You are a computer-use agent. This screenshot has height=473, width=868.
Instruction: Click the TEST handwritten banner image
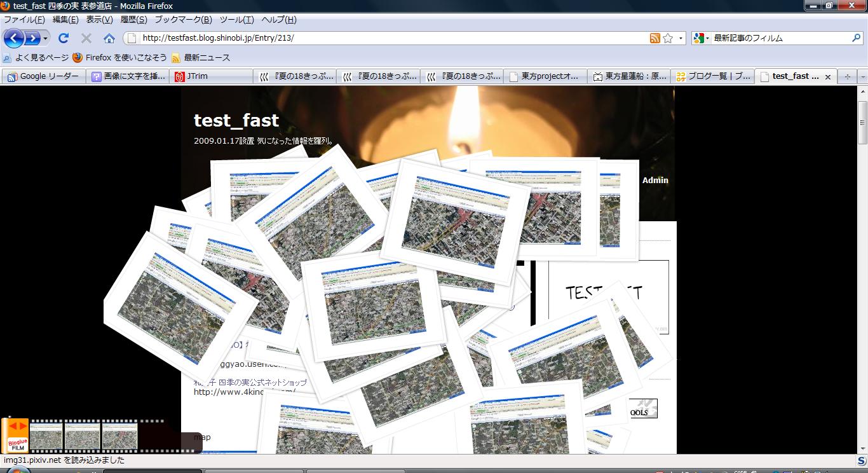pyautogui.click(x=608, y=296)
